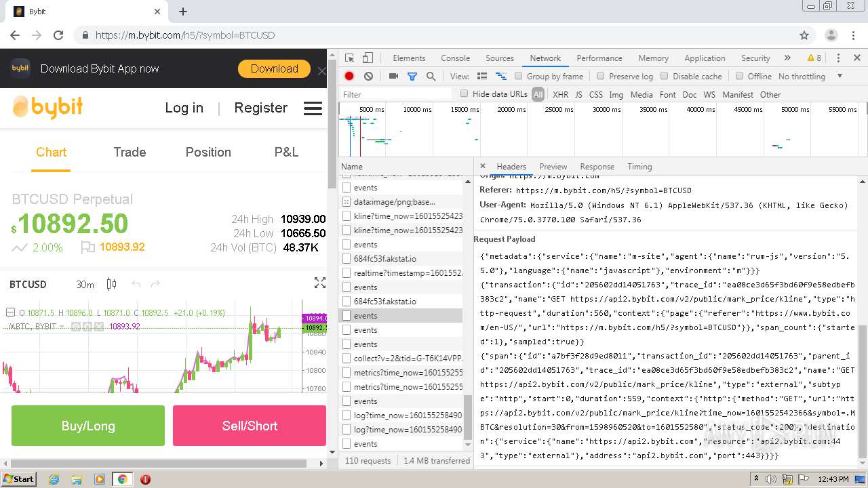Viewport: 868px width, 488px height.
Task: Enable the Group by frame checkbox
Action: (x=519, y=77)
